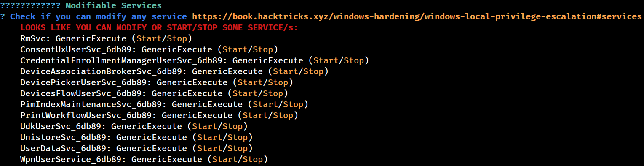
Task: Open the hacktricks.xyz services link
Action: click(417, 17)
